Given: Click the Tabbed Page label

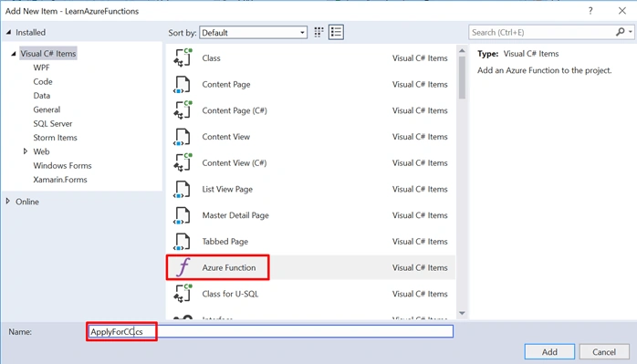Looking at the screenshot, I should [x=225, y=242].
